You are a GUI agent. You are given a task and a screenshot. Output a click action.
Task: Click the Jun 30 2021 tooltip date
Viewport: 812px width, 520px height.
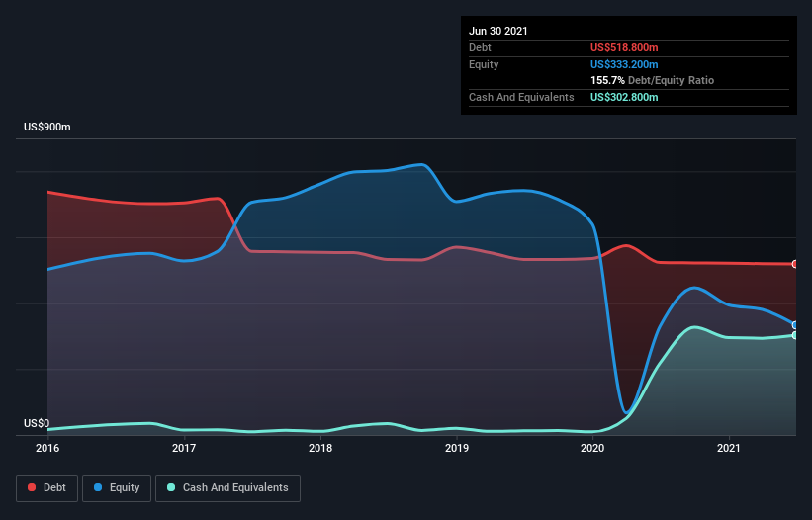[498, 31]
